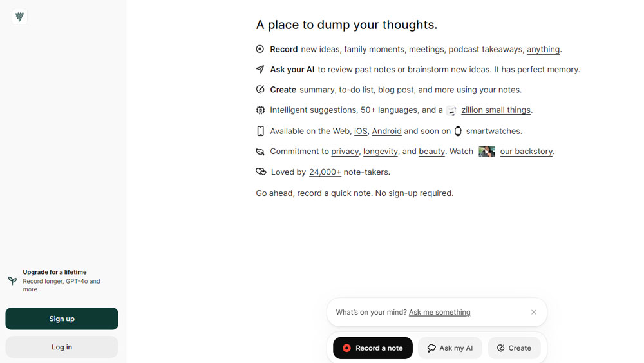Screen dimensions: 644x363
Task: Click the paper plane icon beside Ask your AI
Action: click(260, 70)
